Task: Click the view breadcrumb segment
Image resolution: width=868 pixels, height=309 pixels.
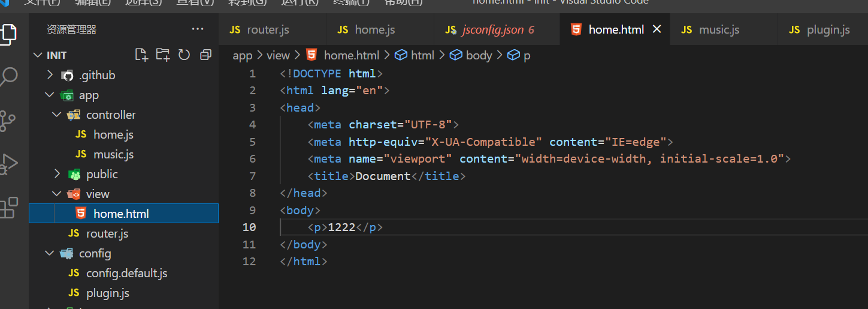Action: point(278,55)
